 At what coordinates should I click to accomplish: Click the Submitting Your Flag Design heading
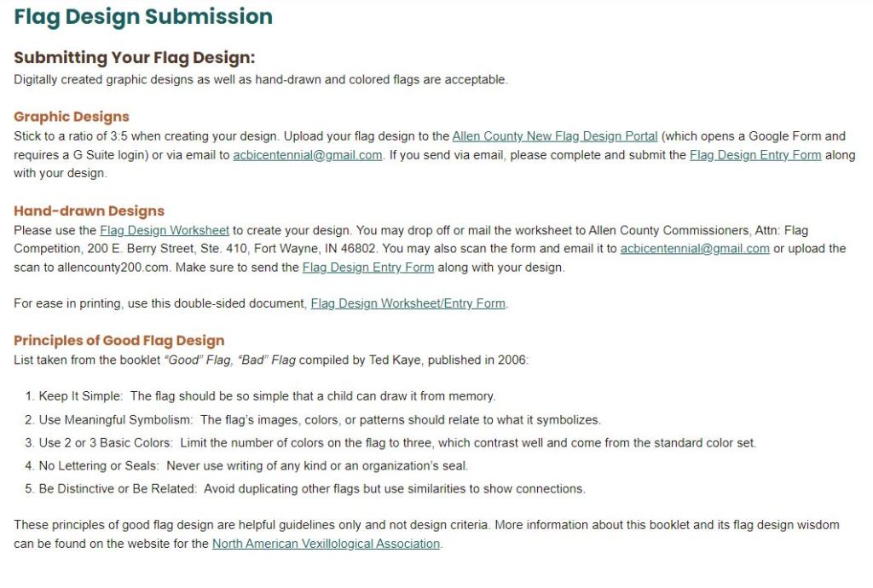pos(135,58)
